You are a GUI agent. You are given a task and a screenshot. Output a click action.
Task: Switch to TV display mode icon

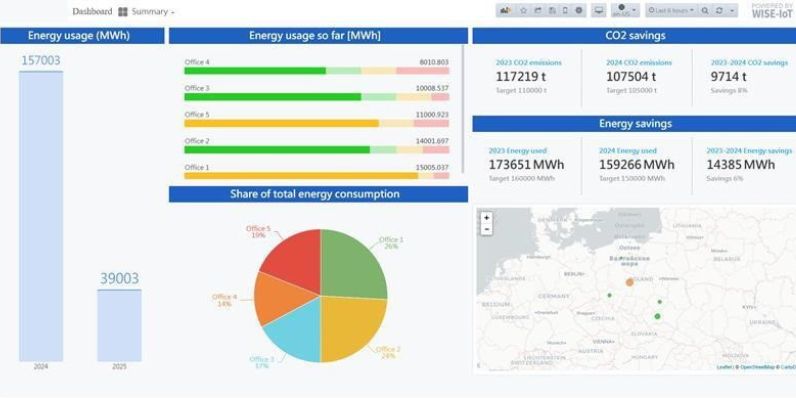[599, 10]
